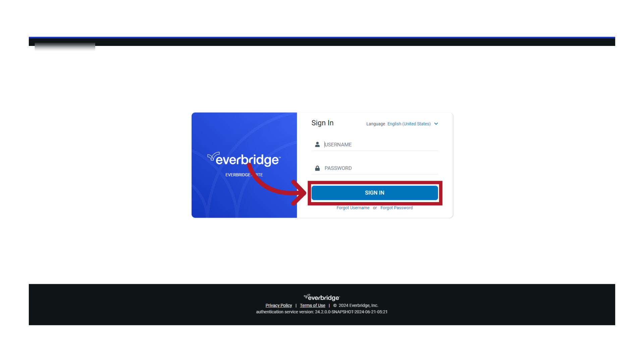The width and height of the screenshot is (644, 362).
Task: Click the Language label text
Action: (376, 124)
